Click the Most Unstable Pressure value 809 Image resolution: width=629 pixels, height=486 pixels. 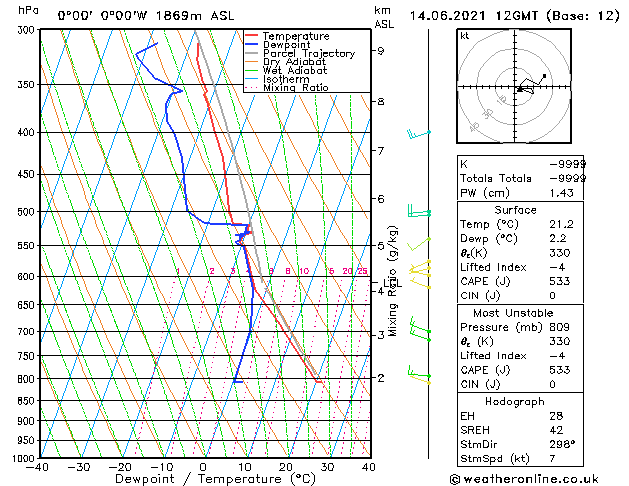pos(559,327)
